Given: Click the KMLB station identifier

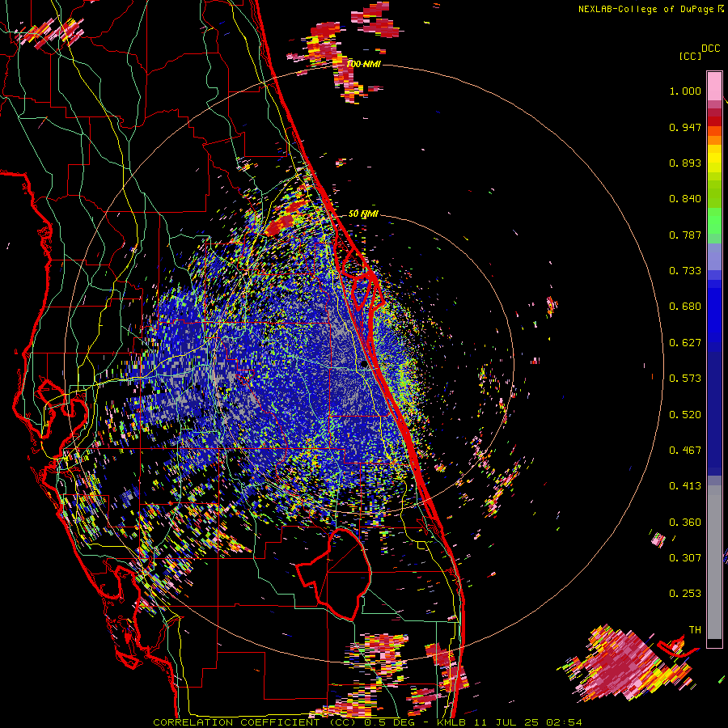Looking at the screenshot, I should pos(451,722).
